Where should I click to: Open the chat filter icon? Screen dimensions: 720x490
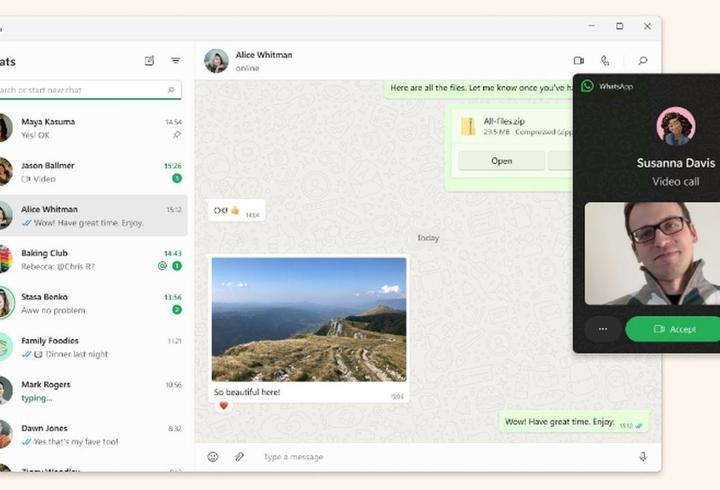[175, 61]
